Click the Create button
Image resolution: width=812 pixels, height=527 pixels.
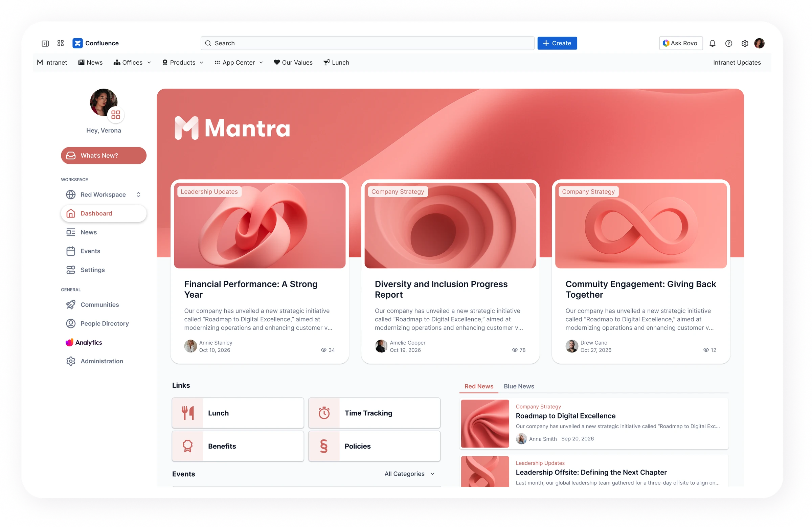pos(557,43)
